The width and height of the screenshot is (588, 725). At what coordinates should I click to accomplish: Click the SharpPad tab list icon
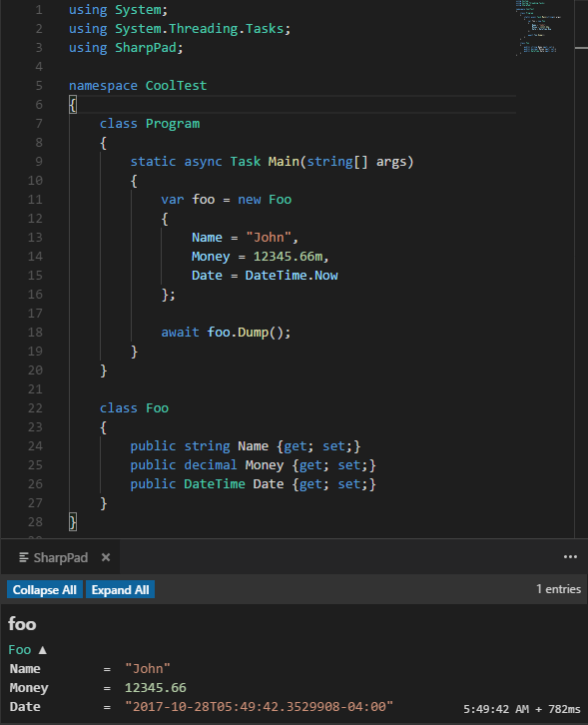pos(24,557)
